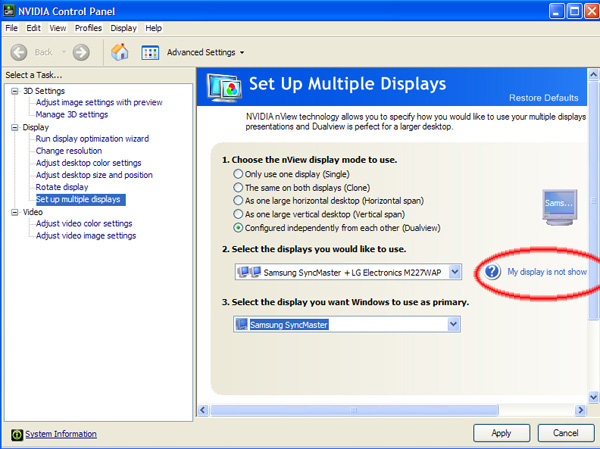Click vertical scrollbar down arrow
This screenshot has width=600, height=449.
pyautogui.click(x=593, y=397)
